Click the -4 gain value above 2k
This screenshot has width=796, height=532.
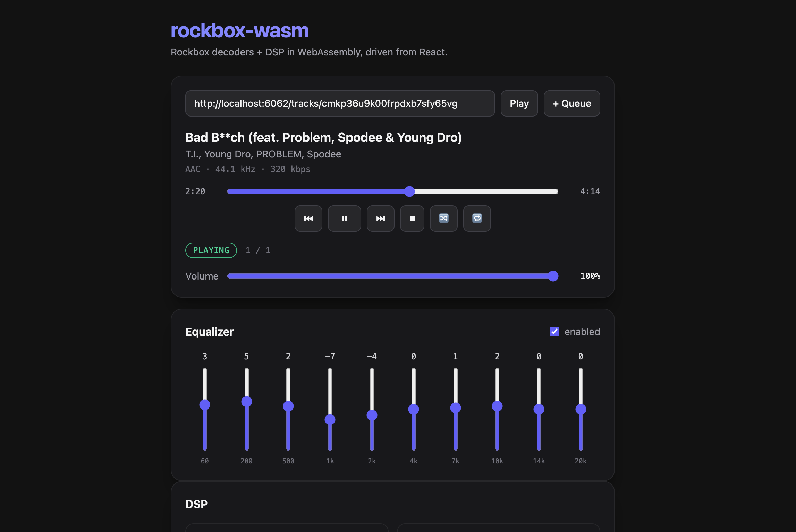point(372,356)
